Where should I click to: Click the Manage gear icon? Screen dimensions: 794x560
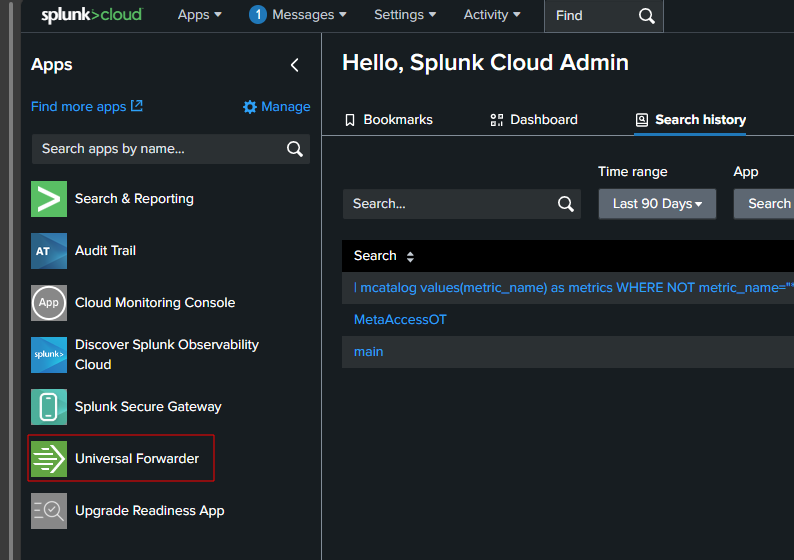(250, 107)
